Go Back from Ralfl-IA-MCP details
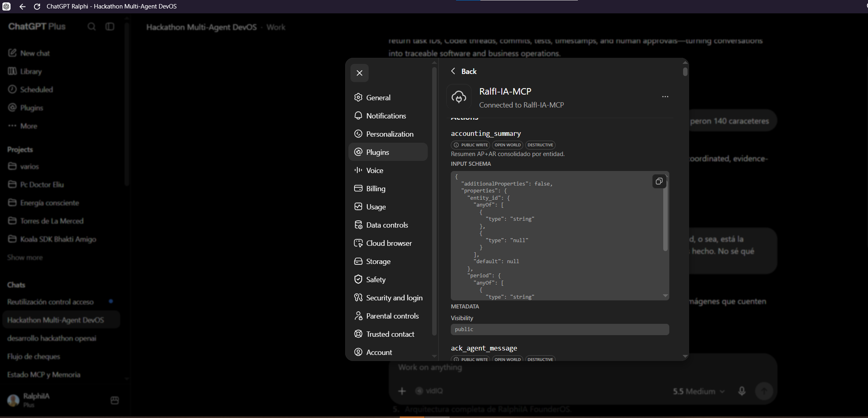868x418 pixels. point(464,71)
